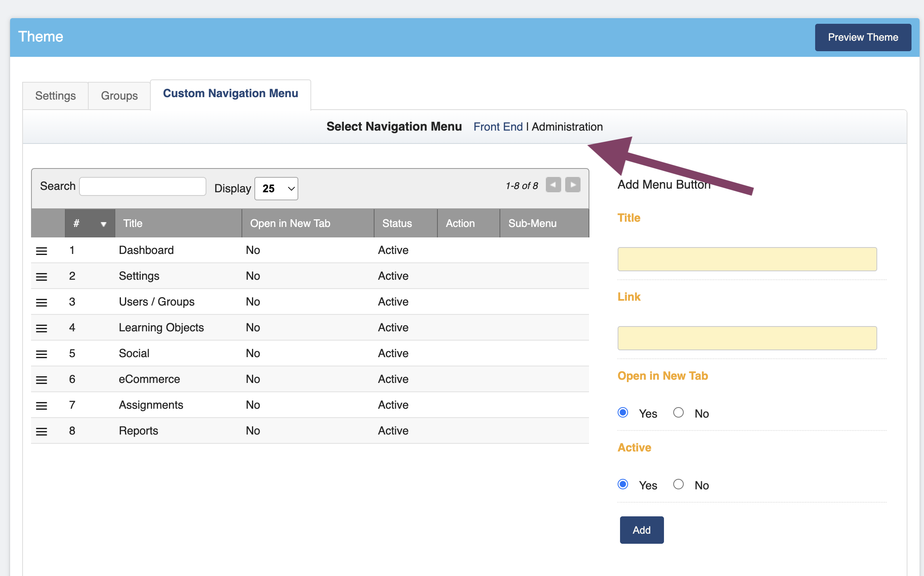Click the Sub-Menu column header
This screenshot has width=924, height=576.
[x=544, y=223]
